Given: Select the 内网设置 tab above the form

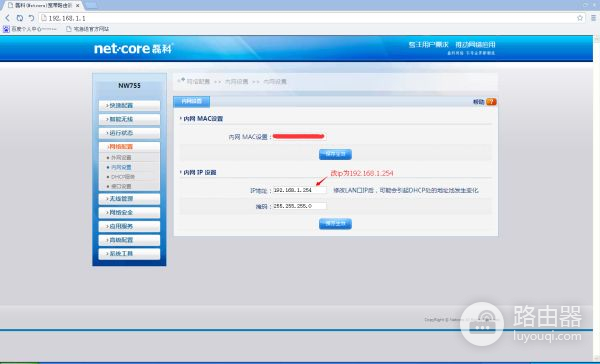Looking at the screenshot, I should pyautogui.click(x=191, y=101).
